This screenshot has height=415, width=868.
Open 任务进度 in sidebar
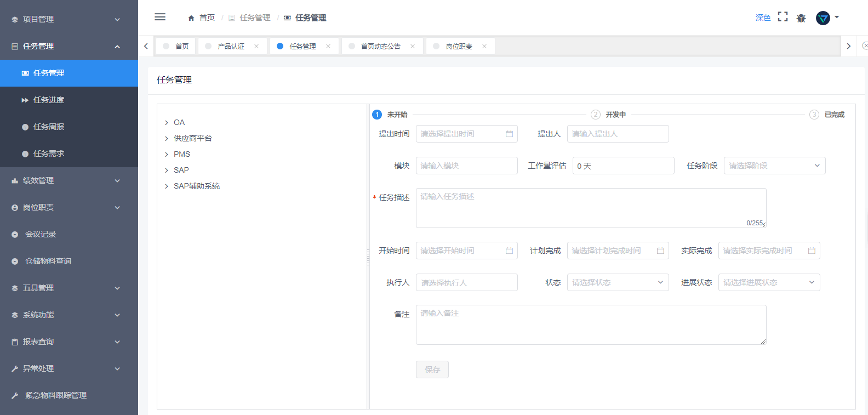(69, 100)
